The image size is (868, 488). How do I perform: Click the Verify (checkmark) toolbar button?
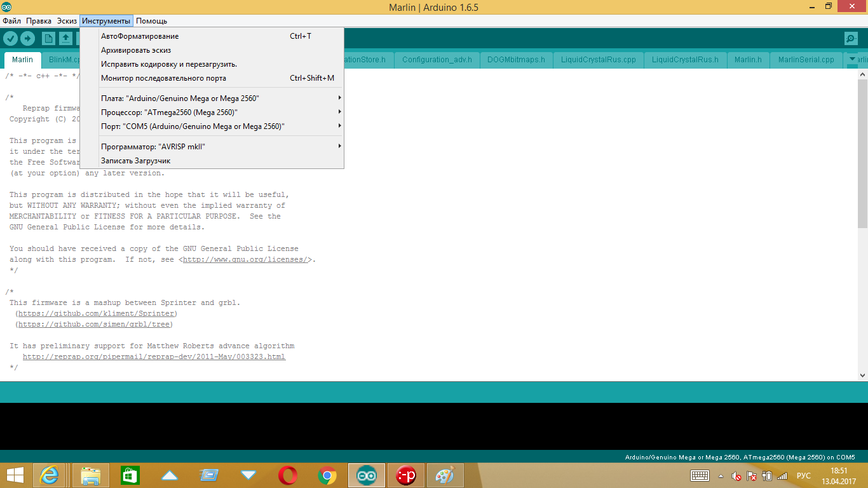pyautogui.click(x=10, y=39)
